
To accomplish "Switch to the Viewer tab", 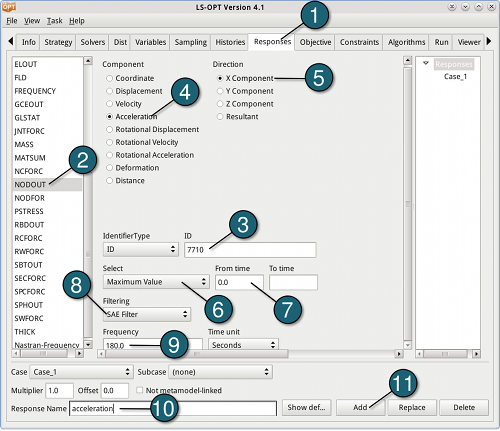I will point(469,42).
